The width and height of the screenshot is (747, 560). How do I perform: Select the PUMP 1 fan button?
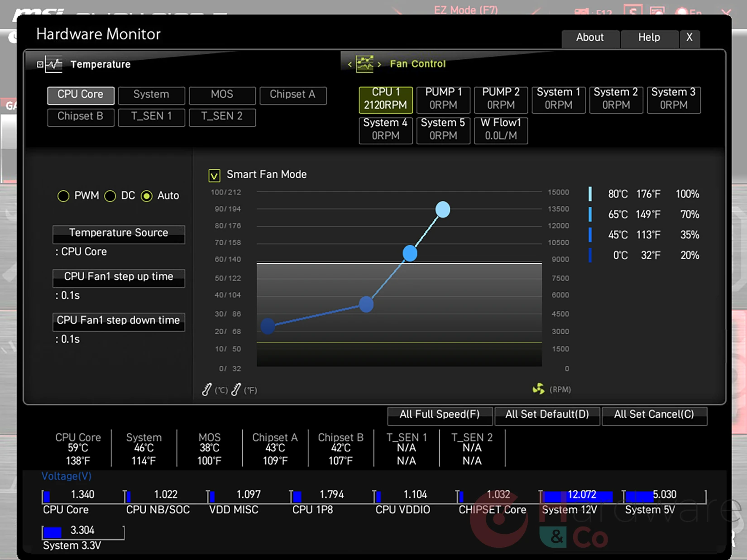tap(443, 100)
